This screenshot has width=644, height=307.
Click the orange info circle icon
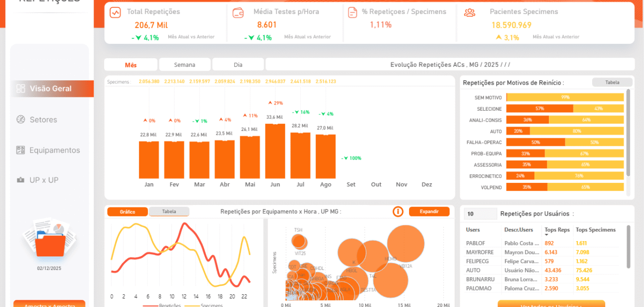pyautogui.click(x=397, y=212)
